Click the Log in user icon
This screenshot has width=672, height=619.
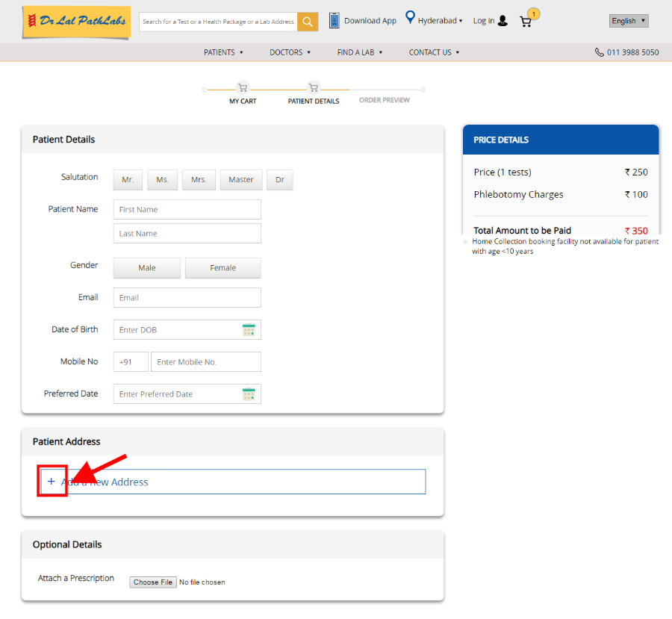click(x=503, y=21)
